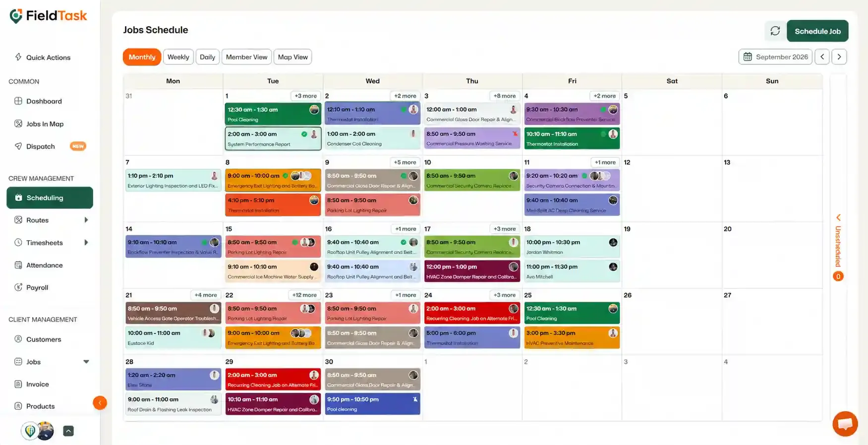This screenshot has width=868, height=445.
Task: Show +5 more jobs on Wednesday 9
Action: click(405, 162)
